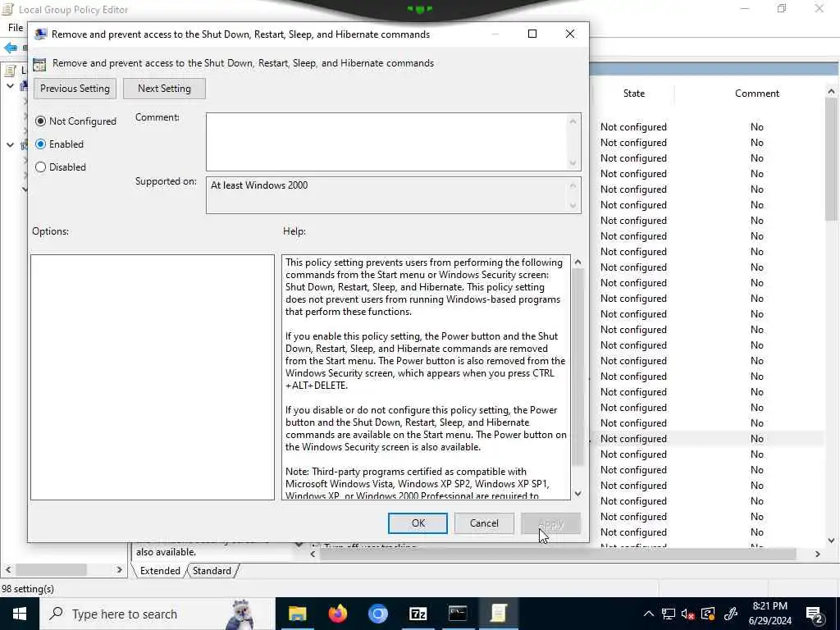Click the muted volume icon in the tray
This screenshot has width=840, height=630.
coord(688,614)
